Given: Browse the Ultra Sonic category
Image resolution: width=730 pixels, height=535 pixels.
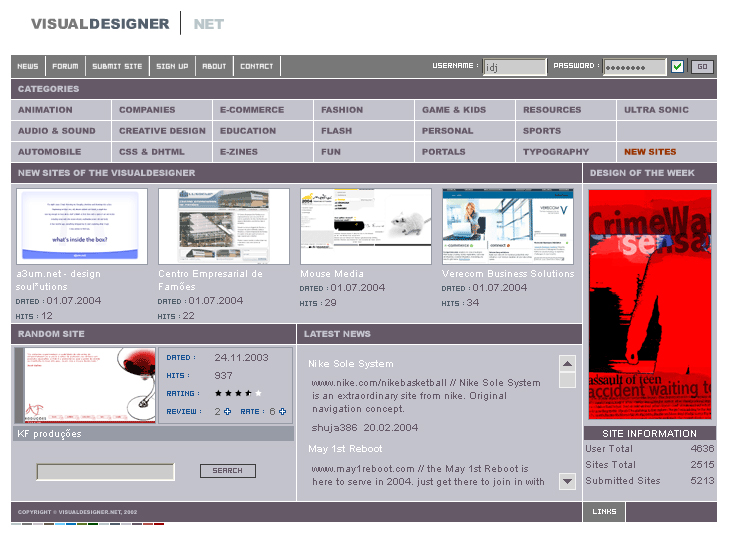Looking at the screenshot, I should pos(656,110).
